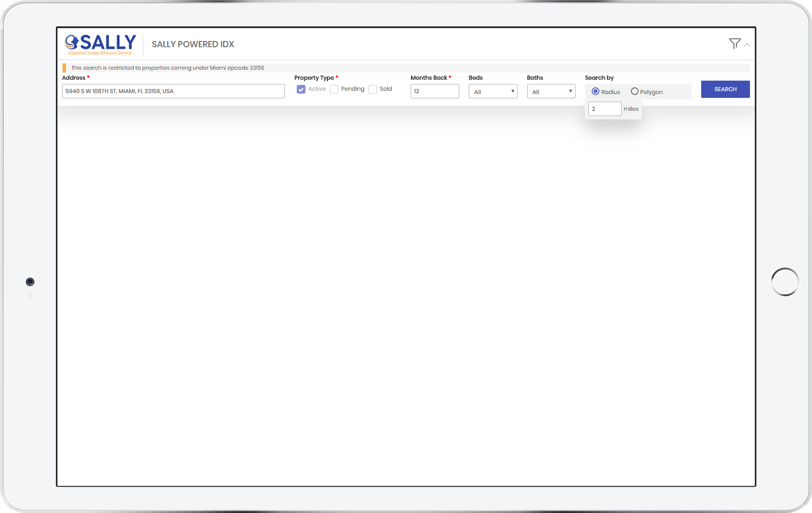
Task: Tap the iPad front camera dot
Action: [x=30, y=282]
